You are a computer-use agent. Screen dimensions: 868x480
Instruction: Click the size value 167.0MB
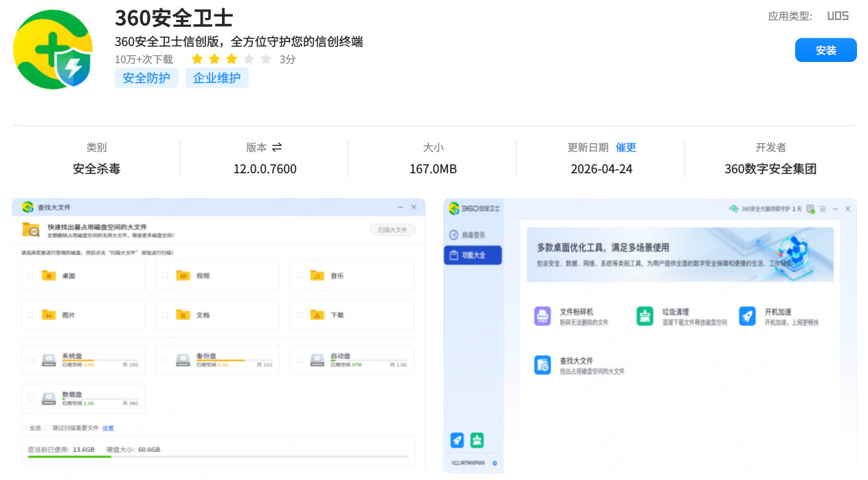(x=433, y=168)
